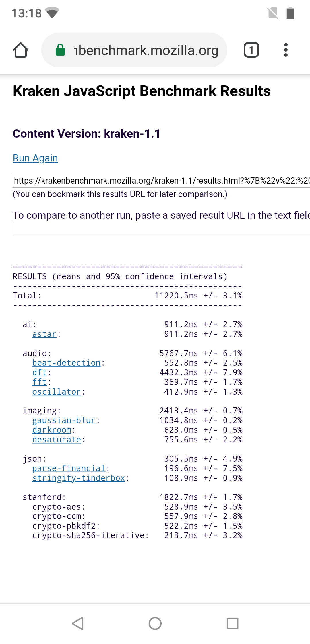
Task: Open the dft test link
Action: coord(39,372)
